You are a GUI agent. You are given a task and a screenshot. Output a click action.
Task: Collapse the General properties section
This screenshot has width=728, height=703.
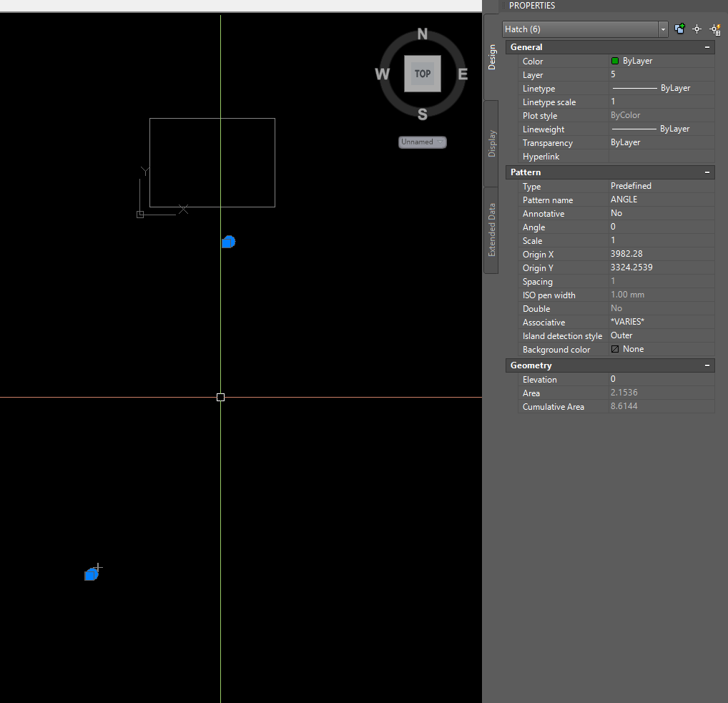click(707, 47)
